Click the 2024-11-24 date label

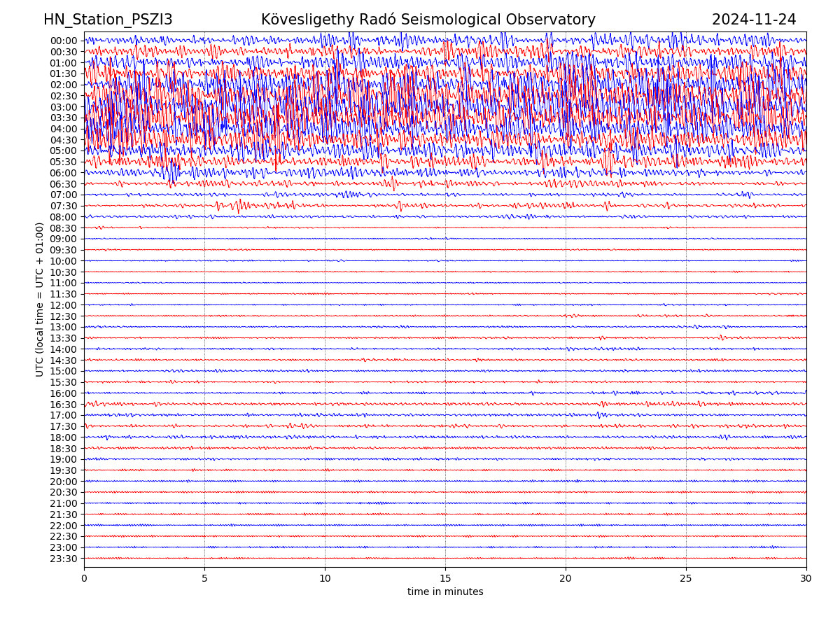[x=754, y=20]
